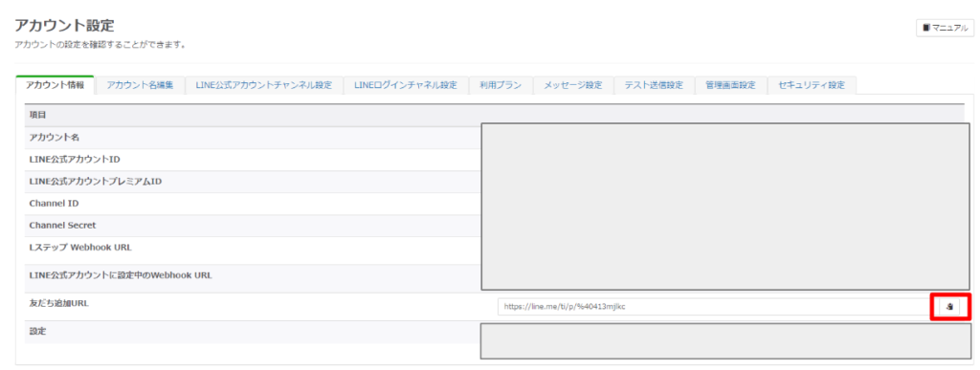The image size is (980, 370).
Task: Click the 項目 table header
Action: click(37, 116)
